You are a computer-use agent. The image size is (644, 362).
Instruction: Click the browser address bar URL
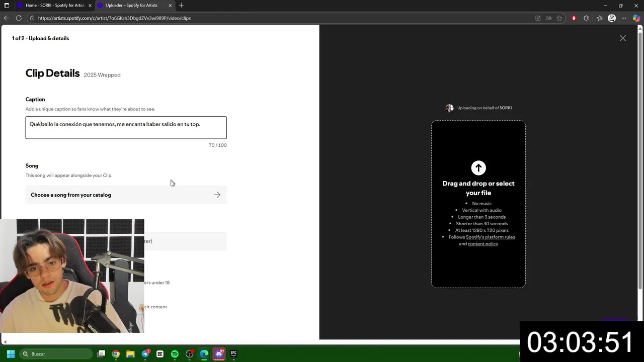(114, 18)
